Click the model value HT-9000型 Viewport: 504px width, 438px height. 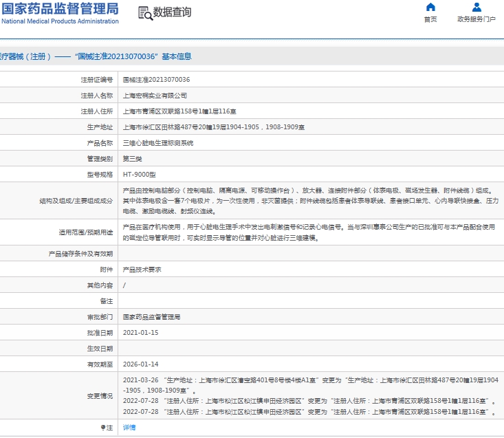[x=139, y=175]
